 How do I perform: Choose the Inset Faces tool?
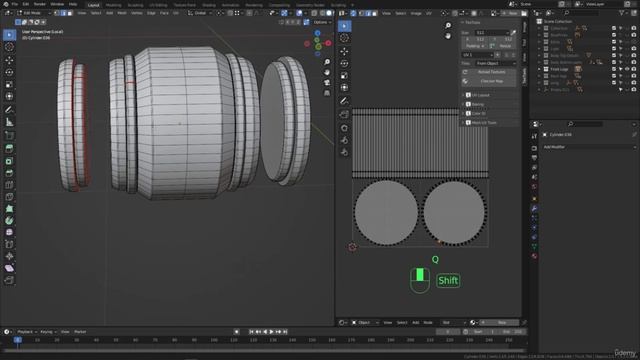[9, 161]
